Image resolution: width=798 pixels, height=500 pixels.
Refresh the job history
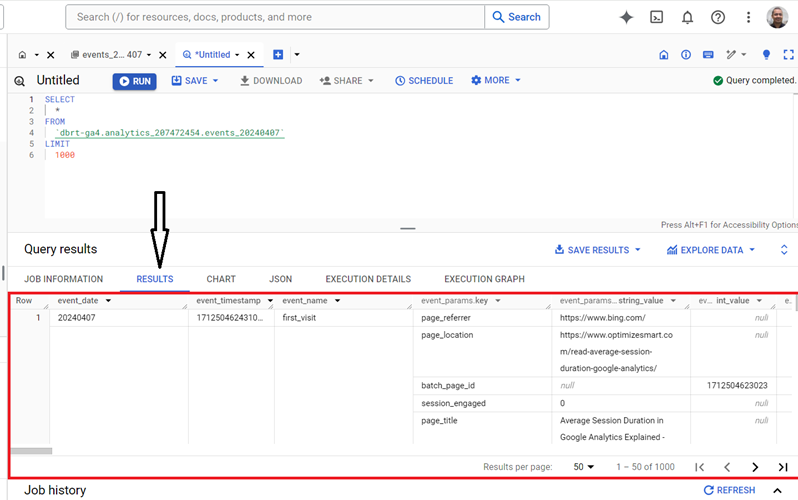[729, 490]
